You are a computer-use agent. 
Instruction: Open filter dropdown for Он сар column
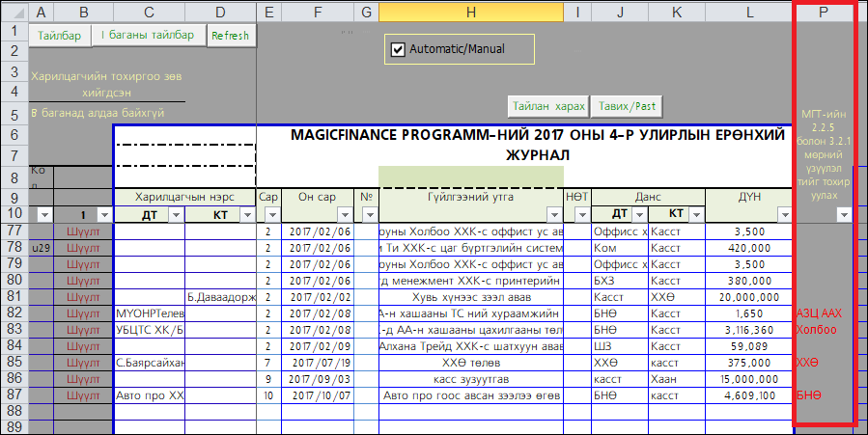coord(343,214)
